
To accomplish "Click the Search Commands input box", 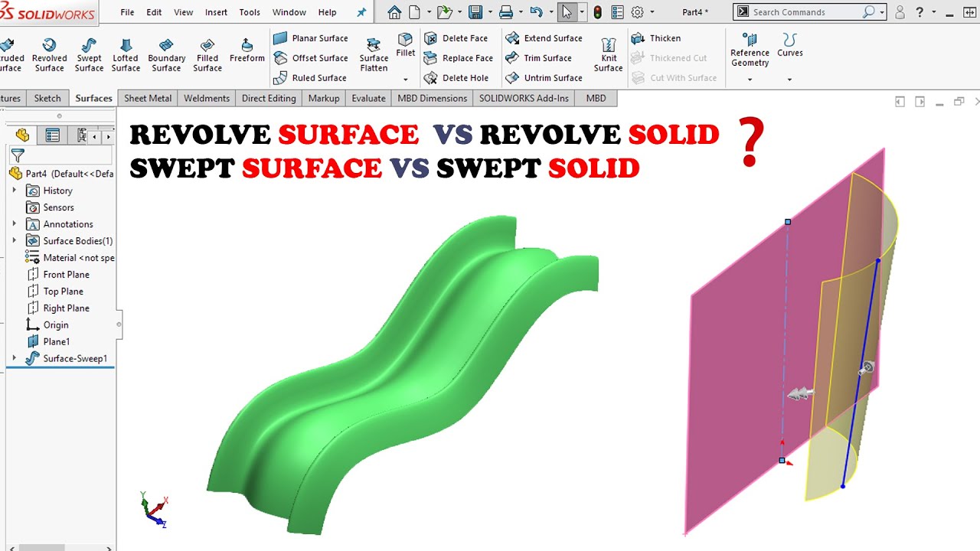I will (805, 12).
